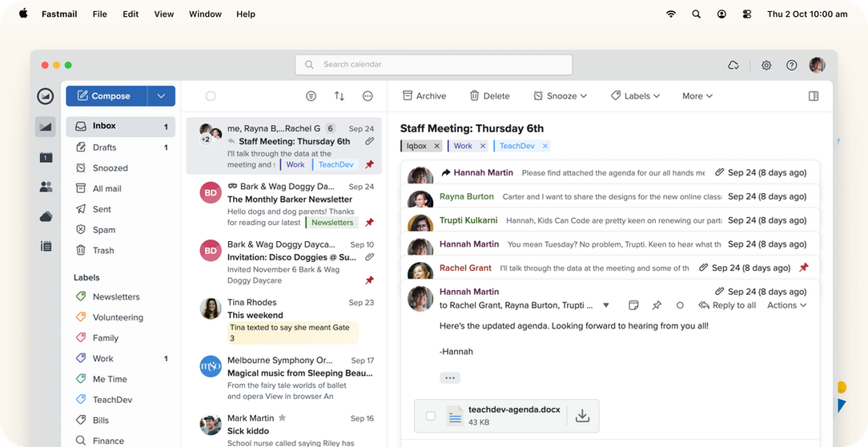Download the teachdev-agenda.docx attachment
868x447 pixels.
pos(582,416)
